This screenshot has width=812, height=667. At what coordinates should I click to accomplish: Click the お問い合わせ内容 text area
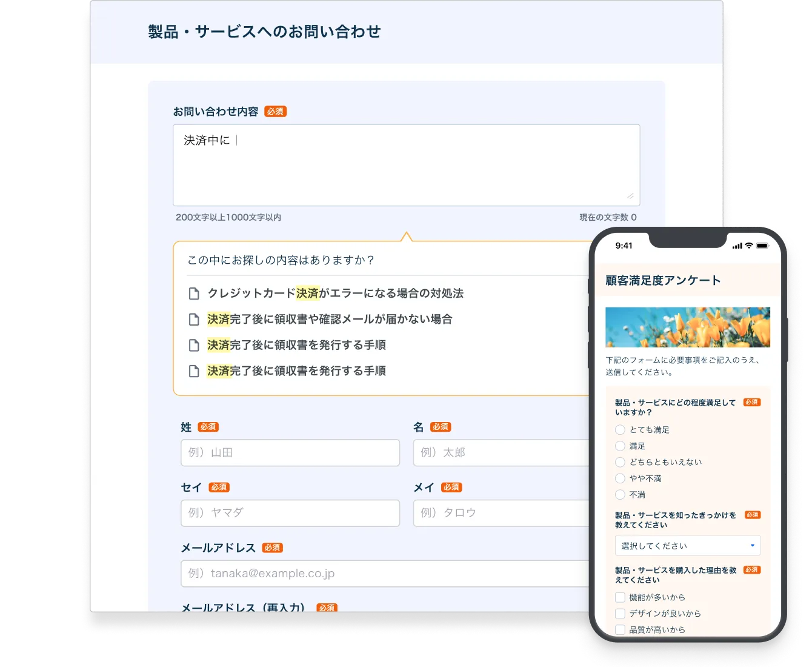tap(406, 165)
